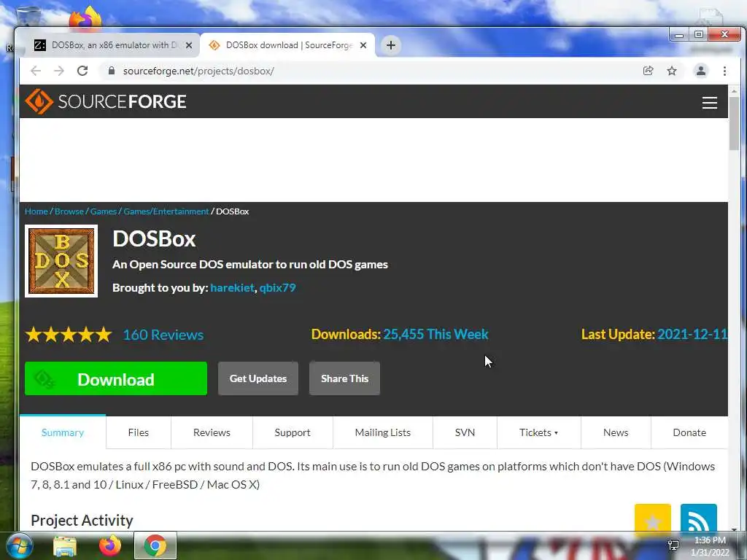Click the DOSBox title heading
Viewport: 747px width, 560px height.
[154, 238]
